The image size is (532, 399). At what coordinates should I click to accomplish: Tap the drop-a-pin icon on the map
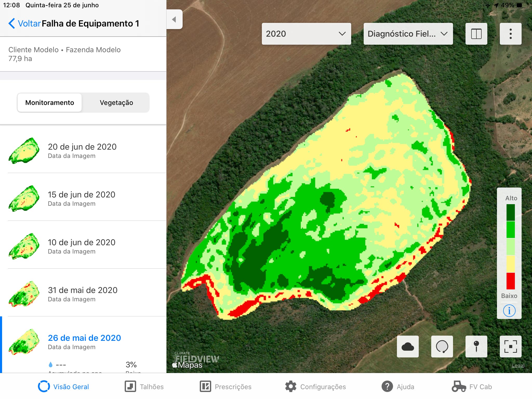477,347
